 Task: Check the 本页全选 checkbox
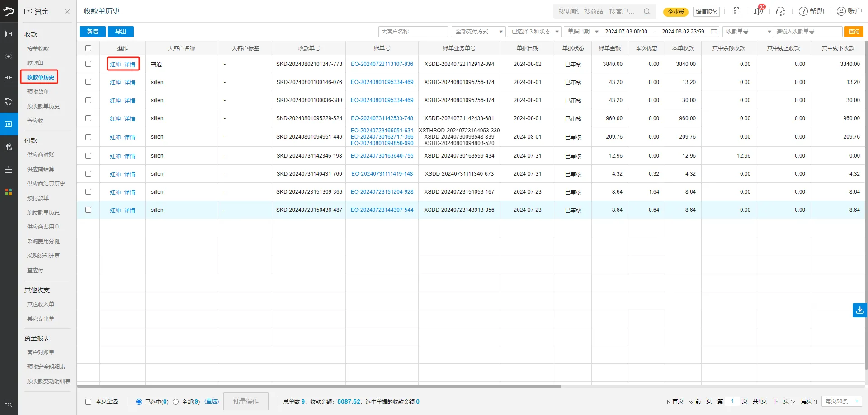[89, 401]
